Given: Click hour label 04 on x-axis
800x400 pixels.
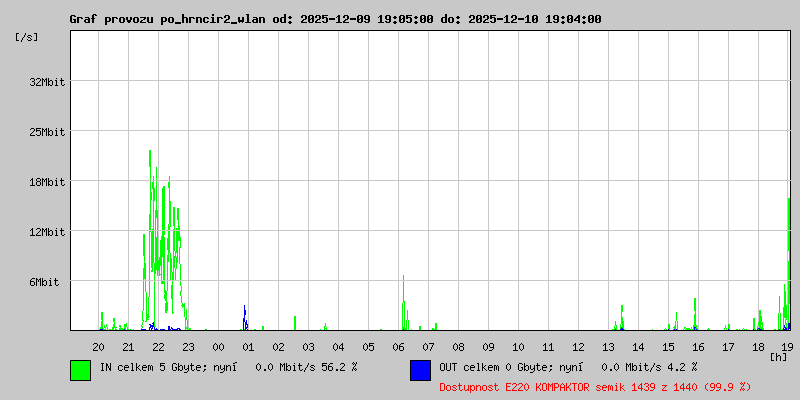Looking at the screenshot, I should [x=338, y=347].
